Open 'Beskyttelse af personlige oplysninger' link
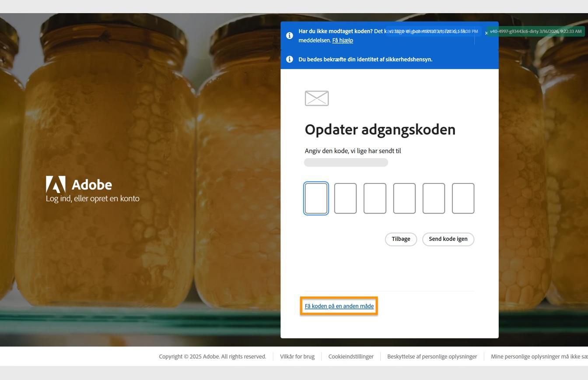This screenshot has width=588, height=380. pos(432,356)
